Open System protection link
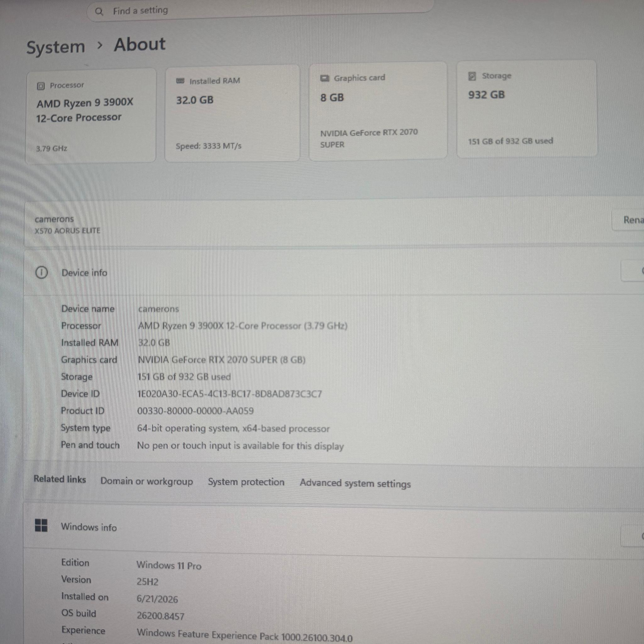644x644 pixels. 246,482
